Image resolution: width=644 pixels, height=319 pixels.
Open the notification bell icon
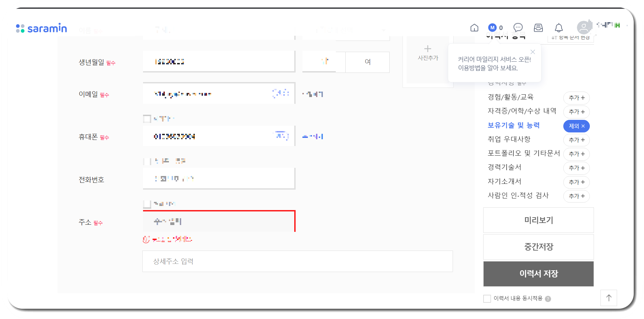[559, 28]
